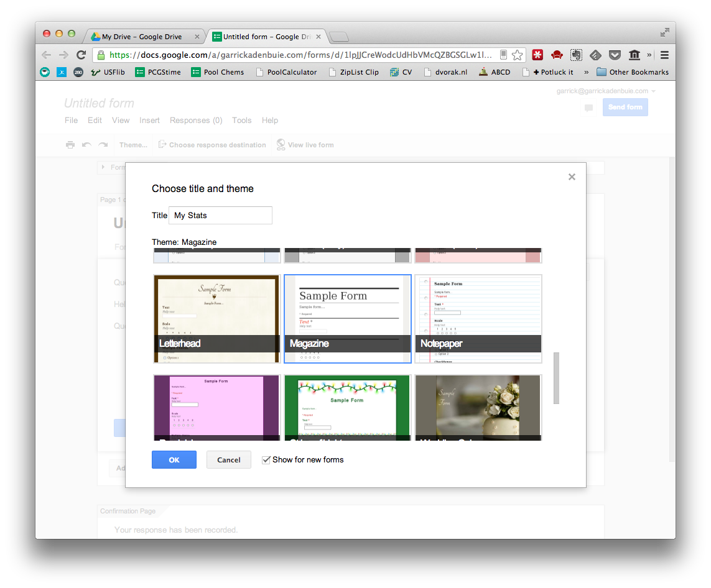711x588 pixels.
Task: Select the Christmas lights theme thumbnail
Action: click(347, 408)
